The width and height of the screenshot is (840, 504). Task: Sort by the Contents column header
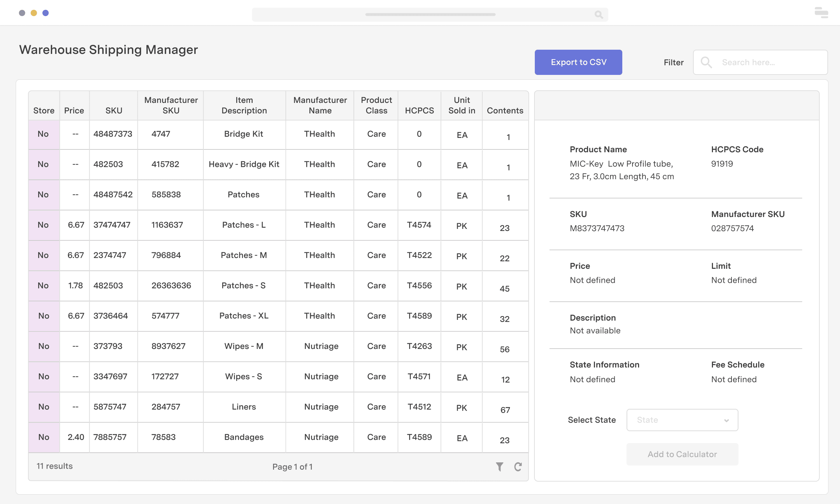(x=505, y=110)
